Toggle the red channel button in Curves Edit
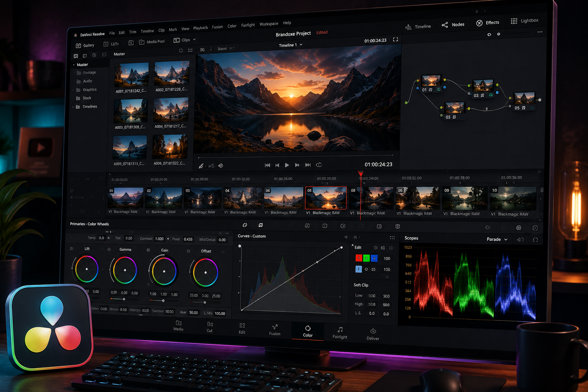Viewport: 588px width, 392px height. (359, 258)
